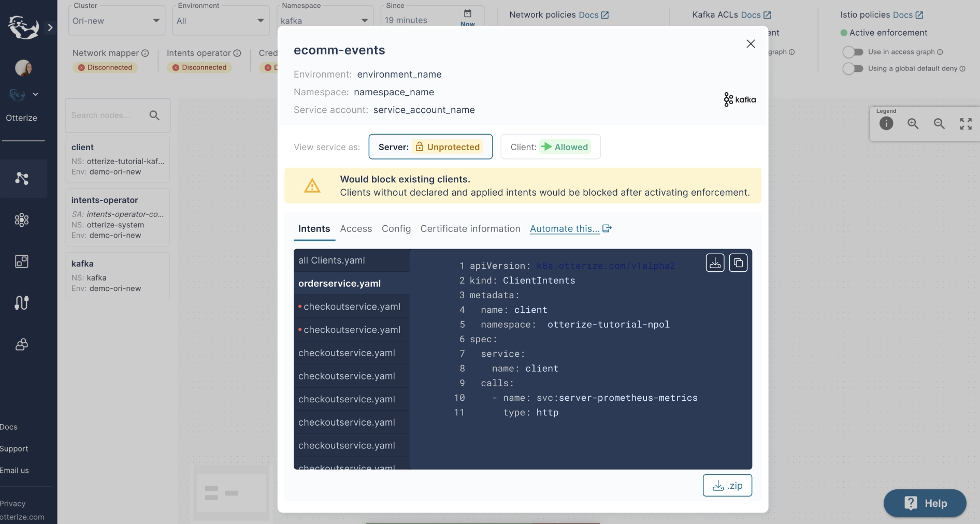Switch to the Certificate information tab
The width and height of the screenshot is (980, 524).
(x=470, y=229)
